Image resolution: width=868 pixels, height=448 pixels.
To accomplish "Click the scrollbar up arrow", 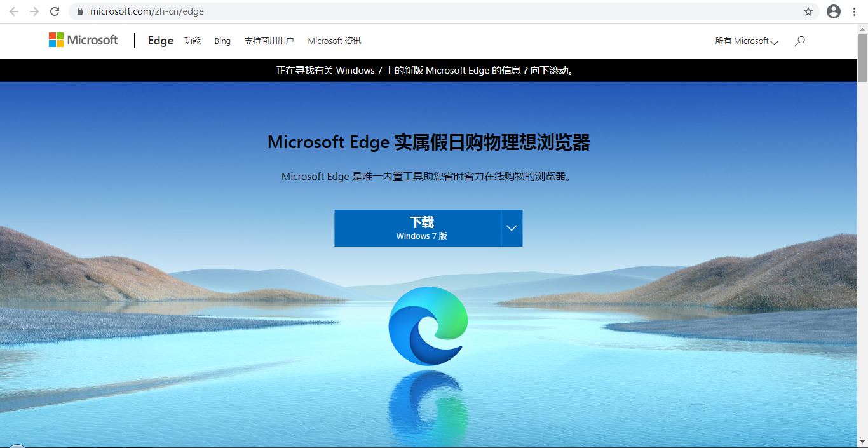I will (x=862, y=28).
